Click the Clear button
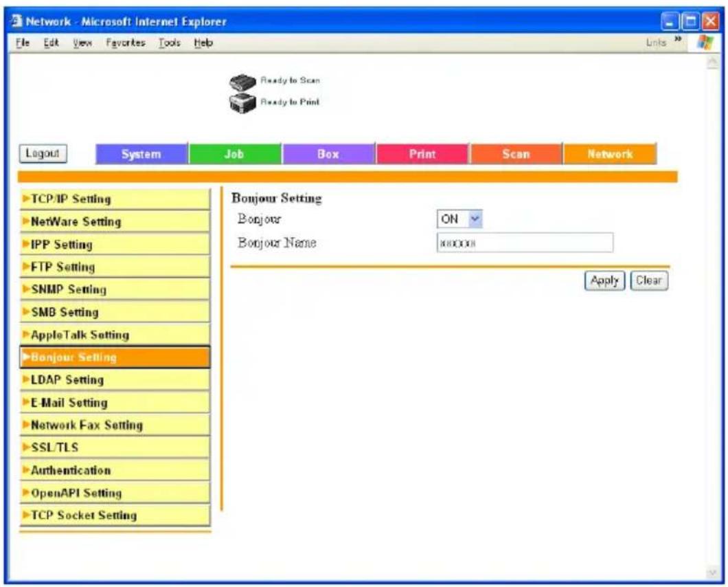This screenshot has width=728, height=587. (x=648, y=280)
